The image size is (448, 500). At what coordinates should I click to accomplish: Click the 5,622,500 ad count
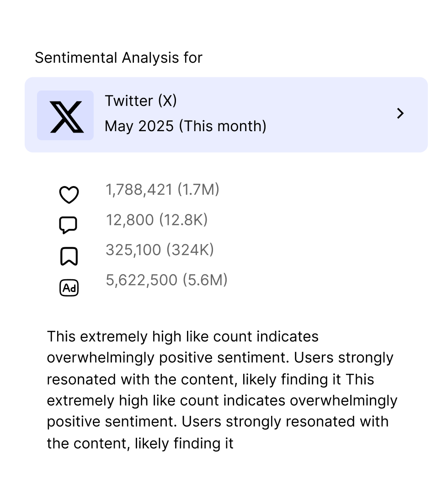click(x=142, y=280)
